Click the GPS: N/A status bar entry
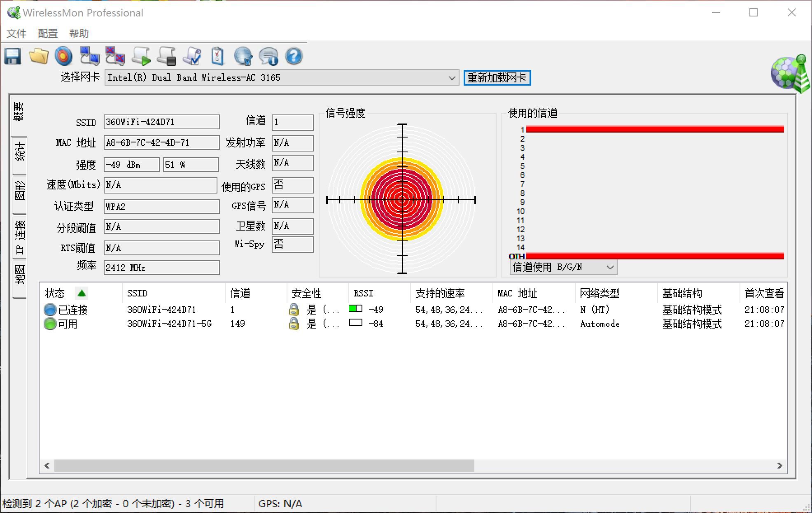This screenshot has height=513, width=812. click(x=280, y=504)
